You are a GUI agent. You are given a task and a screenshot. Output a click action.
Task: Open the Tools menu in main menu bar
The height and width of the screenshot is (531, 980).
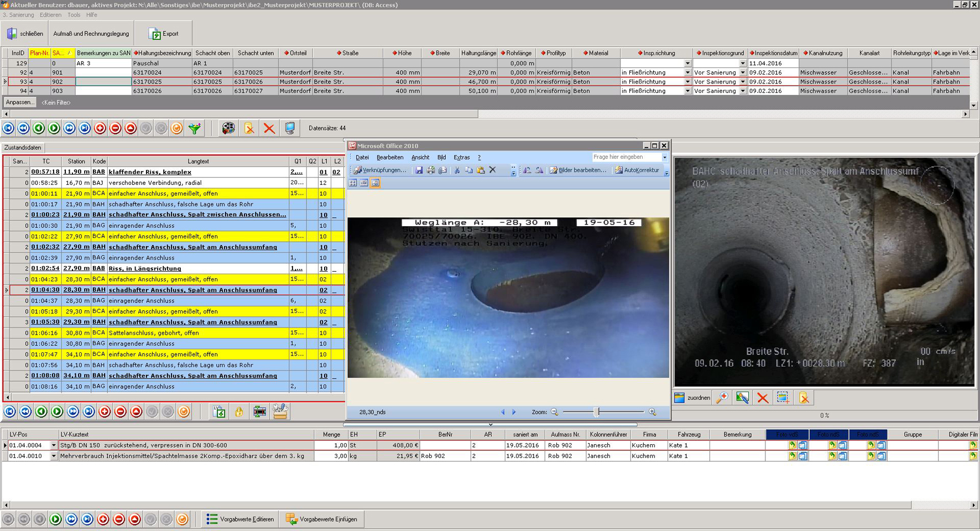coord(74,15)
